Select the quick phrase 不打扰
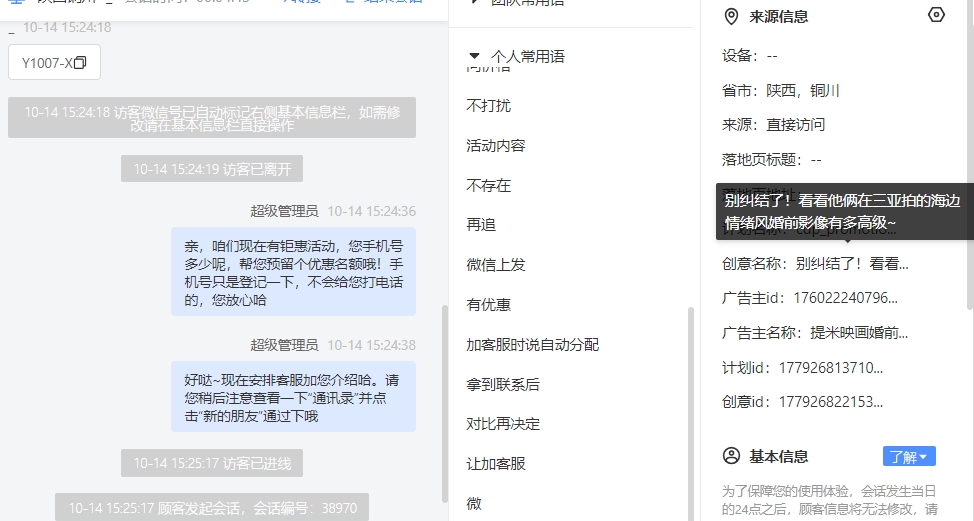The image size is (974, 521). point(488,106)
